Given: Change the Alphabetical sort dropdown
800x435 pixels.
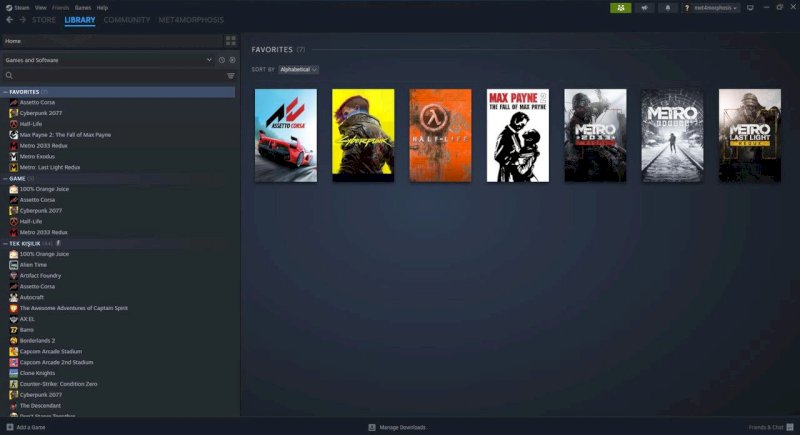Looking at the screenshot, I should click(x=298, y=69).
